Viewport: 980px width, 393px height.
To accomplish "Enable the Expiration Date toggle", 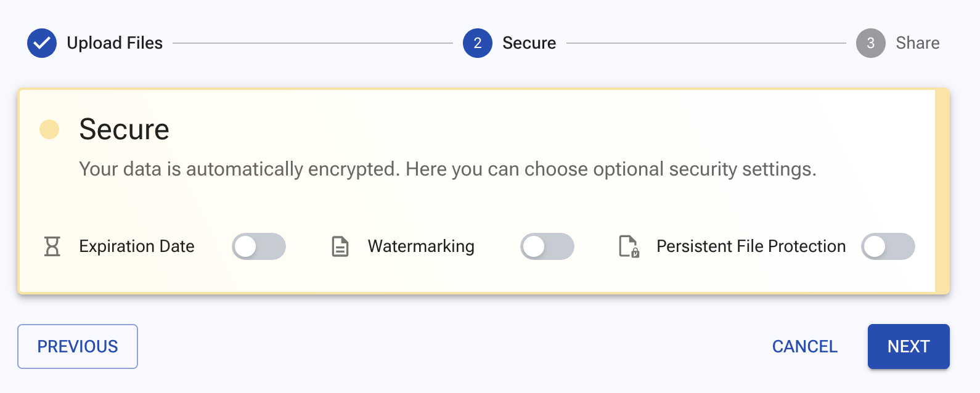I will pyautogui.click(x=259, y=246).
